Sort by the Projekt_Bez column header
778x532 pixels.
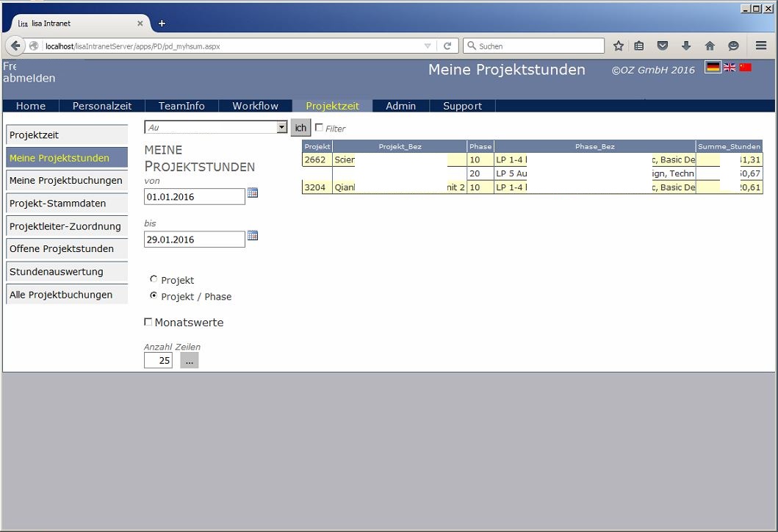tap(400, 146)
